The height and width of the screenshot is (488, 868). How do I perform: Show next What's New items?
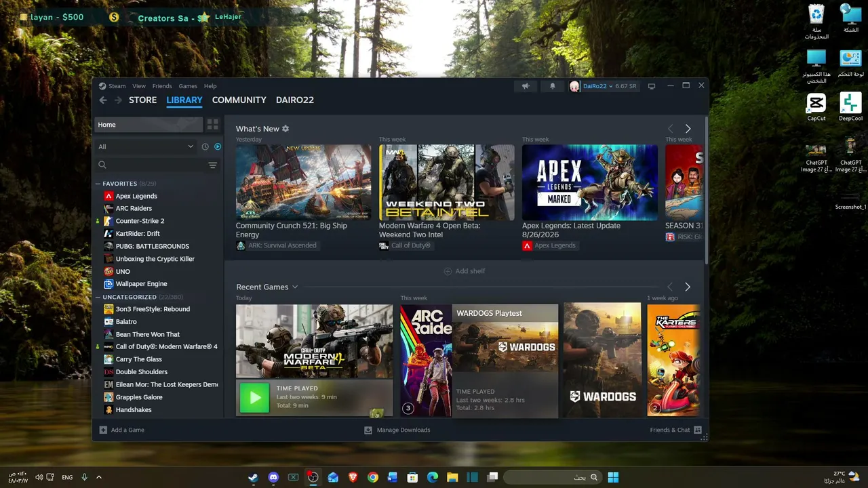[688, 129]
